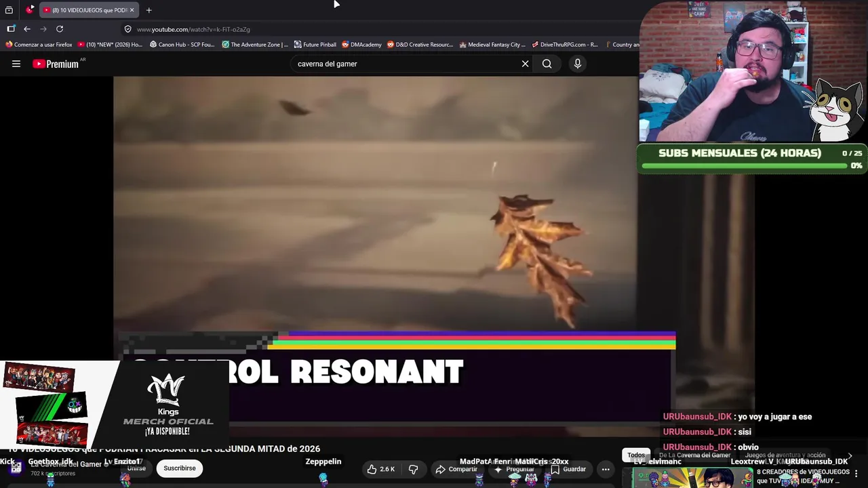Open the '(10) *NEW* (2026) Ho...' bookmark
The height and width of the screenshot is (488, 868).
[x=110, y=45]
